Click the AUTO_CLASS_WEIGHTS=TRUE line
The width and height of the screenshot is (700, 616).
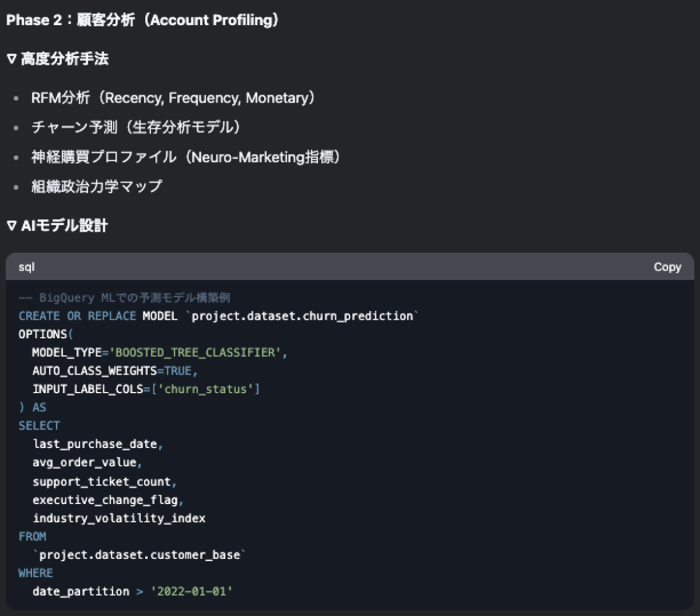coord(115,371)
